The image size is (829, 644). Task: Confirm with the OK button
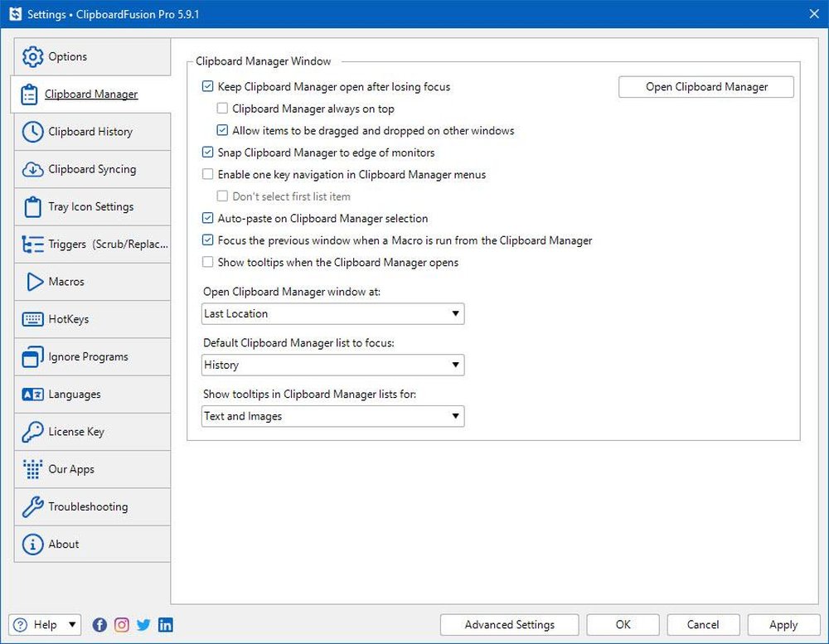click(x=623, y=625)
